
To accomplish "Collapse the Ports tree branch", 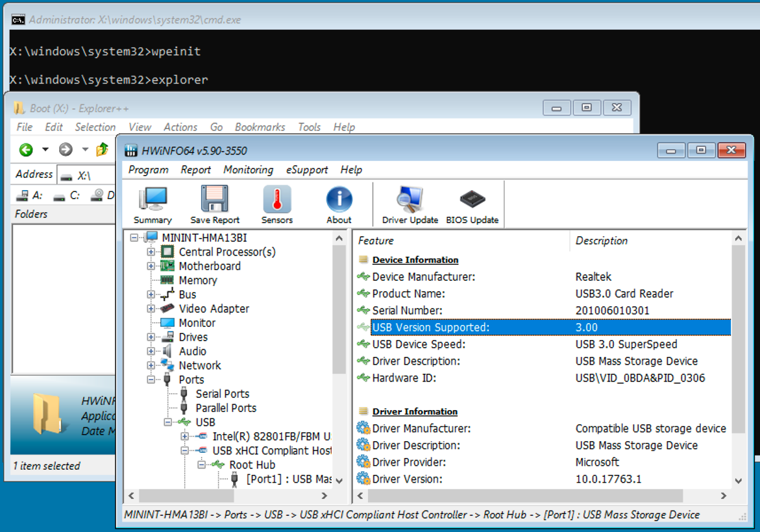I will pos(151,380).
